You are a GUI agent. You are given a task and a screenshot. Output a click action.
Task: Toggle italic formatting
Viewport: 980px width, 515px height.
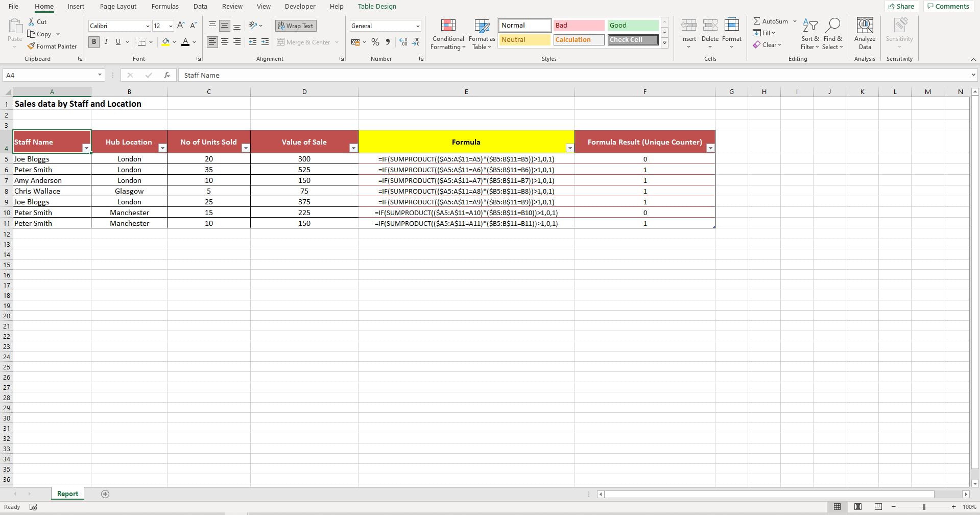106,42
